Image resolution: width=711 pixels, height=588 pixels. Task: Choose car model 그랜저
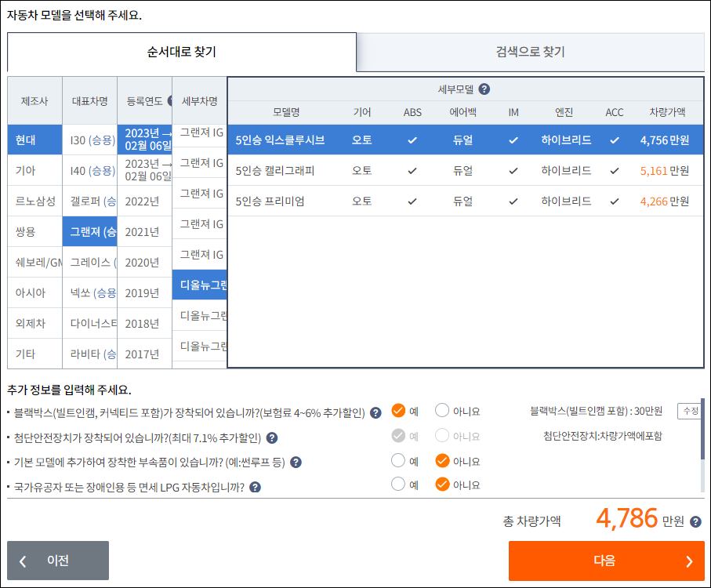[x=90, y=231]
